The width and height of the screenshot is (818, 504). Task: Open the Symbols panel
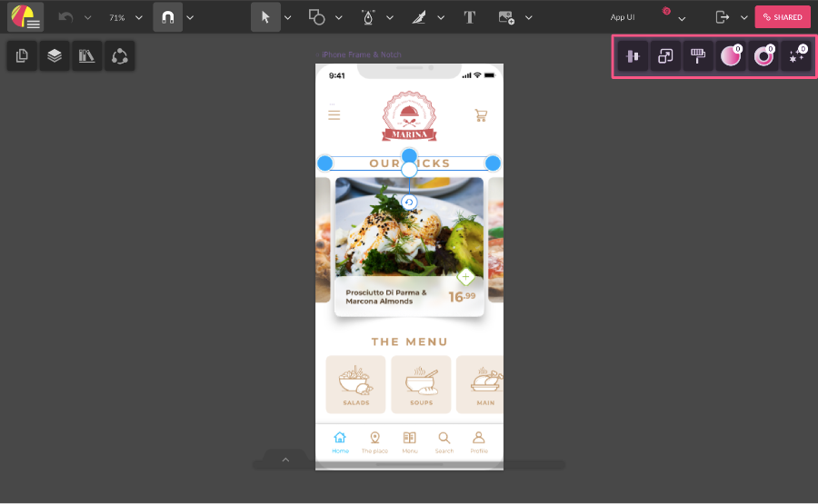[x=120, y=56]
